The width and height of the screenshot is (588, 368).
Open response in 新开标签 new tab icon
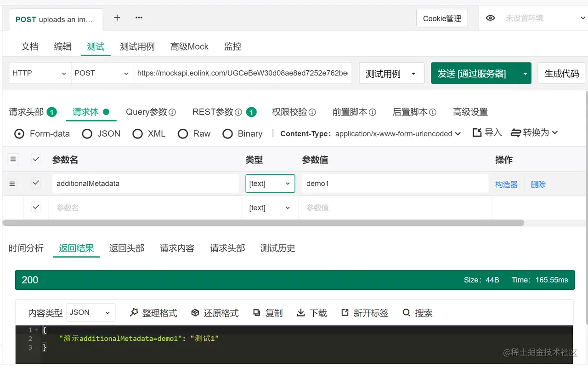pyautogui.click(x=345, y=313)
